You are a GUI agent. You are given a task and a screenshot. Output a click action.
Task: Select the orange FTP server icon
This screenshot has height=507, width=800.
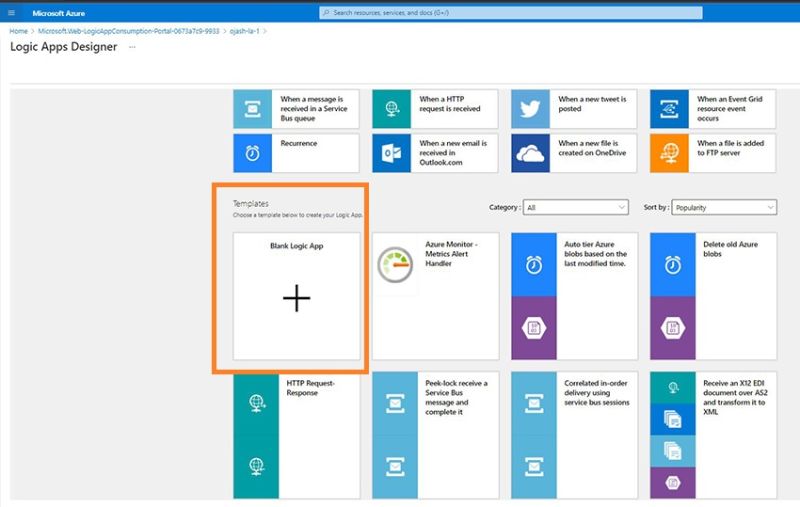[x=669, y=153]
